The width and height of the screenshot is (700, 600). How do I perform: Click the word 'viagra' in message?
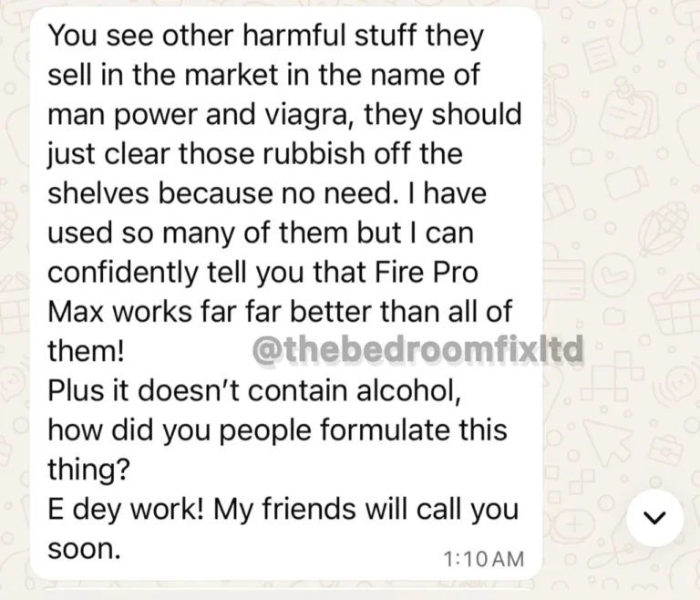pos(306,114)
